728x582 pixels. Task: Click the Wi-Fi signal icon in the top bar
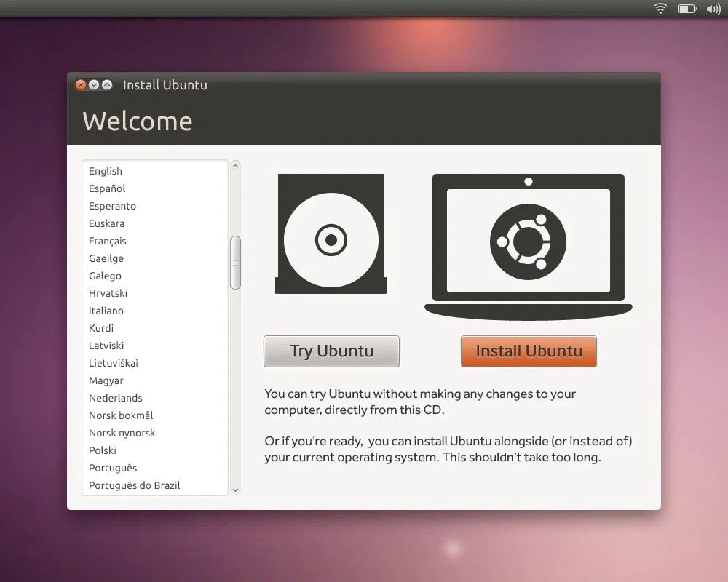(x=660, y=9)
